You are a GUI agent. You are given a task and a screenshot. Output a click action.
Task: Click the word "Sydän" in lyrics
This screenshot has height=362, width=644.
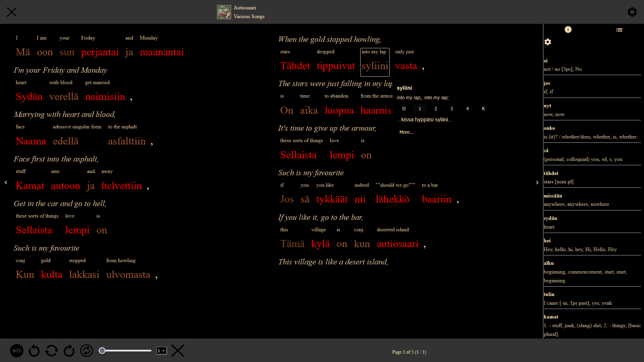pyautogui.click(x=29, y=97)
